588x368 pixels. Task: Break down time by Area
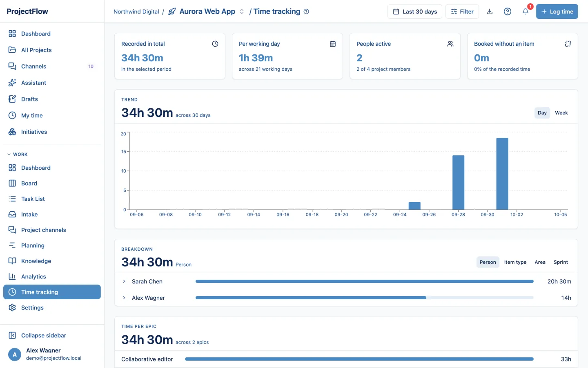coord(540,262)
